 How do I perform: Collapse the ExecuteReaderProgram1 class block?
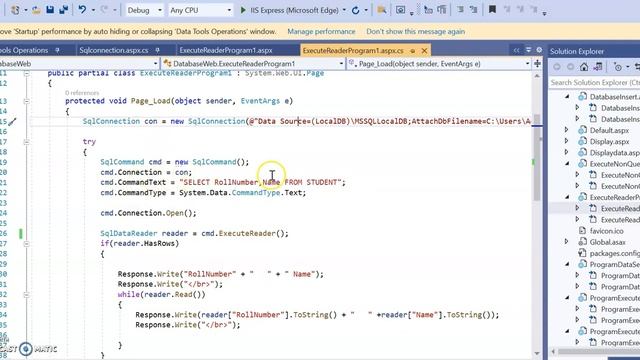pos(27,74)
